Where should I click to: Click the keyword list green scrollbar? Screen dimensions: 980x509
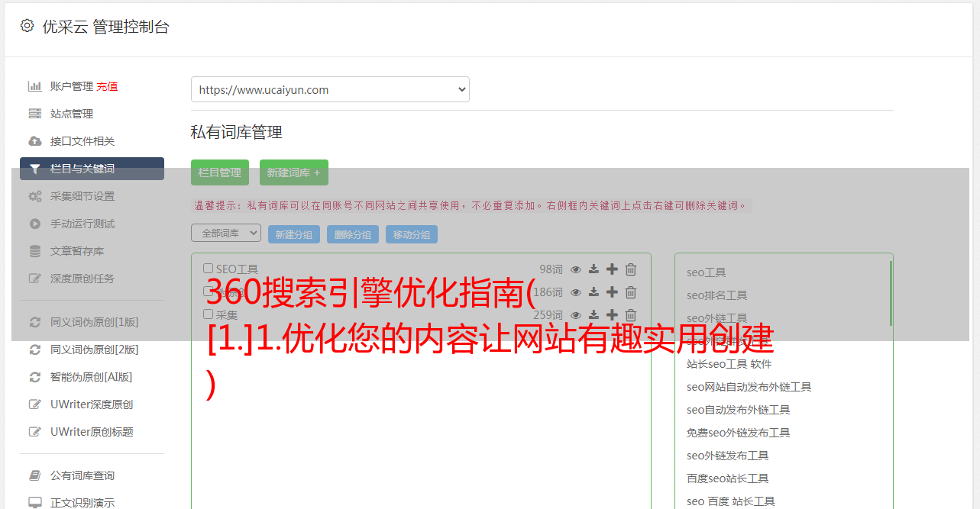click(891, 293)
